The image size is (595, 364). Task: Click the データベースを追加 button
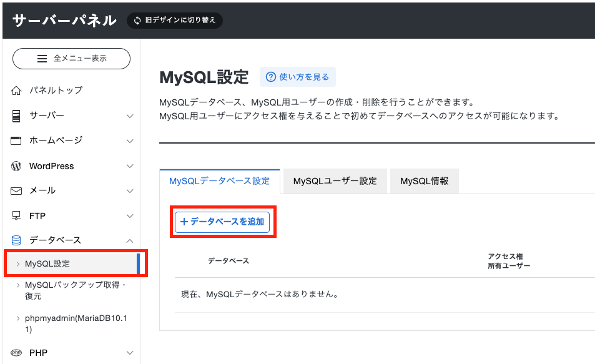click(x=222, y=222)
